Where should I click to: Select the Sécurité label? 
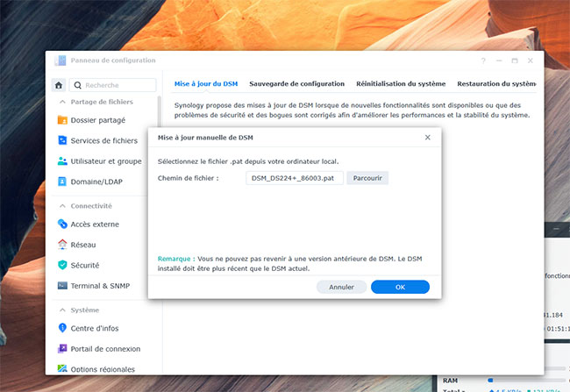[x=85, y=265]
